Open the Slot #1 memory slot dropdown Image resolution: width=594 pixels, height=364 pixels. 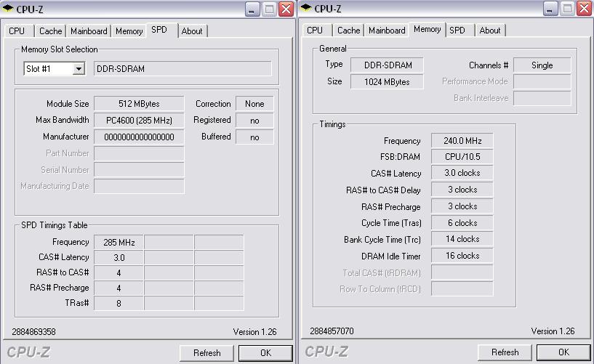click(79, 69)
